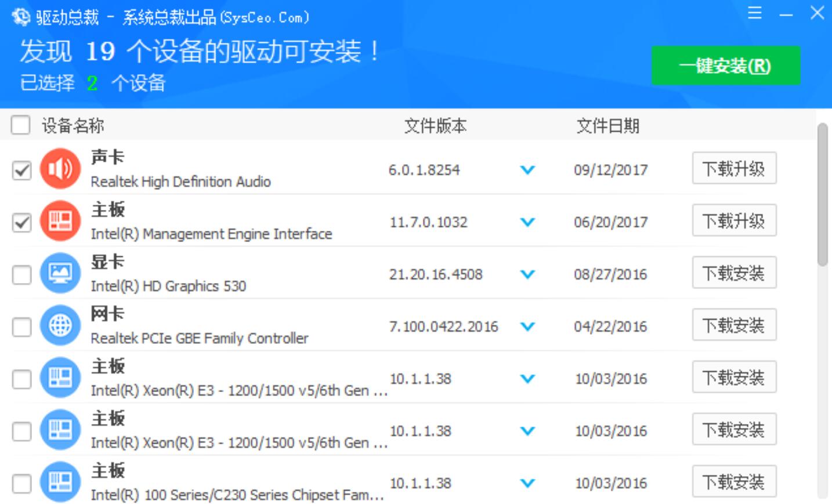Click the blue display icon for HD Graphics 530

[60, 273]
